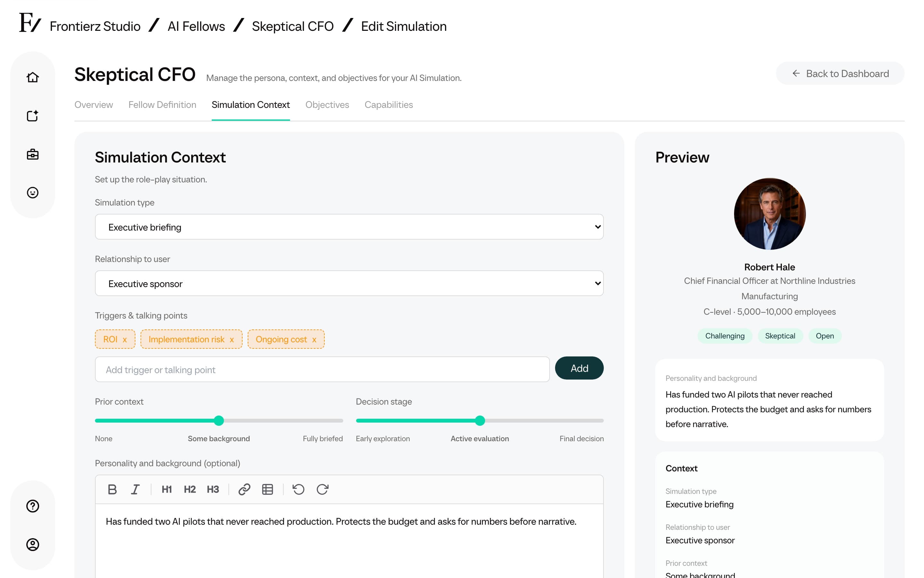The width and height of the screenshot is (924, 578).
Task: Select the Simulation Context tab
Action: 251,105
